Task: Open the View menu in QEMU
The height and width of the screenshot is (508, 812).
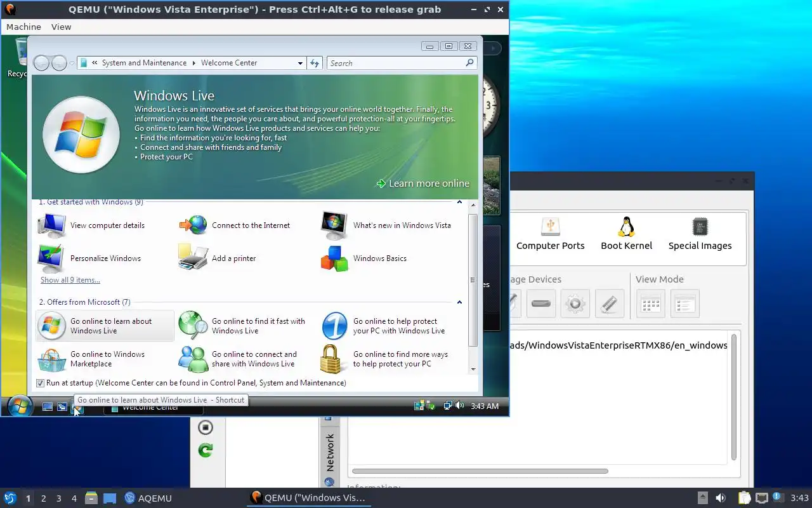Action: (61, 27)
